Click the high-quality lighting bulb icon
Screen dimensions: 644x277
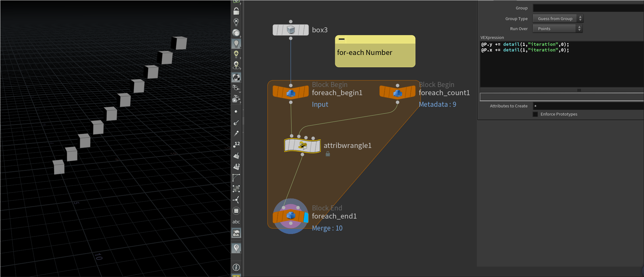pos(236,54)
